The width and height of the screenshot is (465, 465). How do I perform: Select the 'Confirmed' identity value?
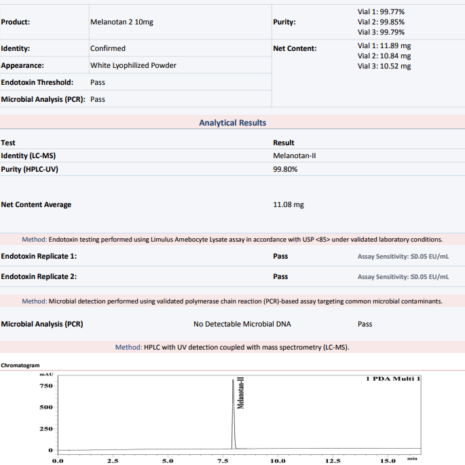tap(108, 48)
